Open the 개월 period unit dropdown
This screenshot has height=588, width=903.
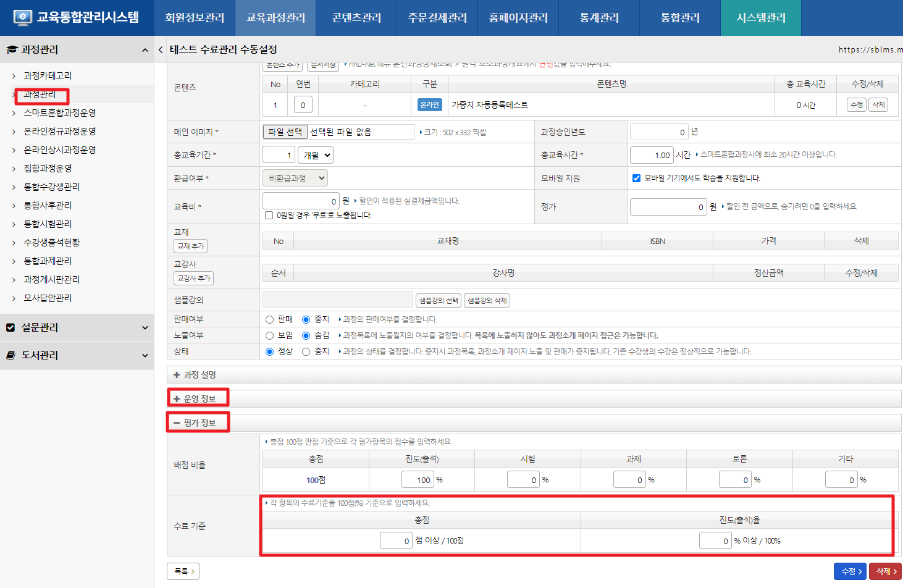[x=316, y=155]
